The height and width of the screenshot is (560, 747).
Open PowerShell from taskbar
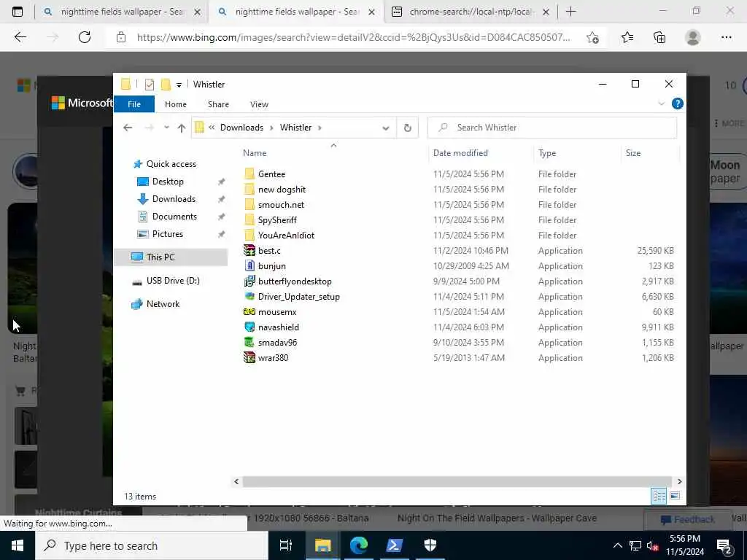tap(395, 545)
